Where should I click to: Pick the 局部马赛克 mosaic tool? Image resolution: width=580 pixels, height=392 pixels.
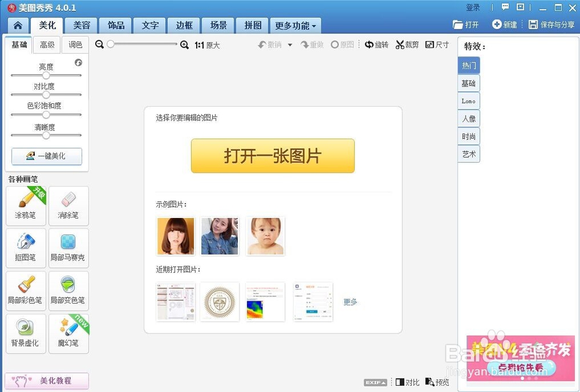click(x=68, y=248)
